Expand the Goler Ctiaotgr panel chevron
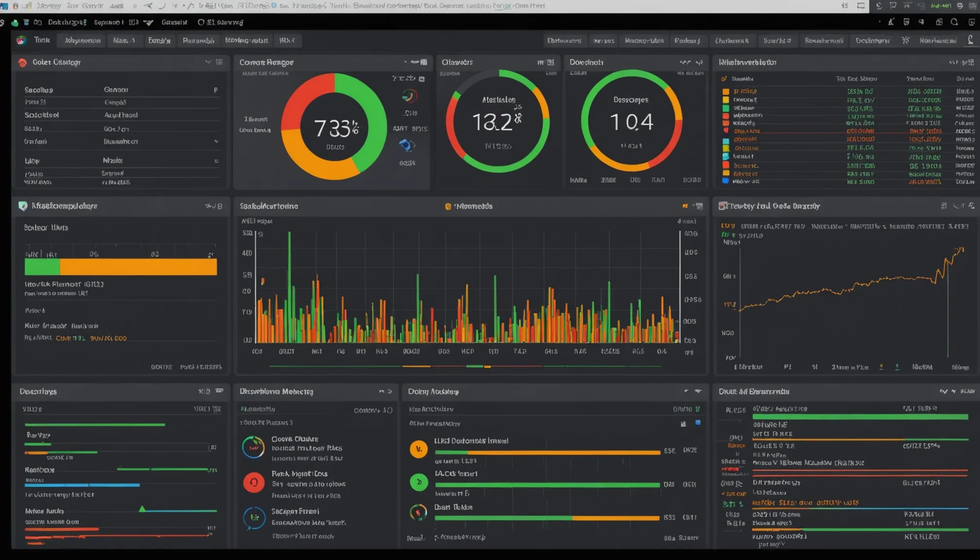Screen dimensions: 980x560 pos(208,62)
